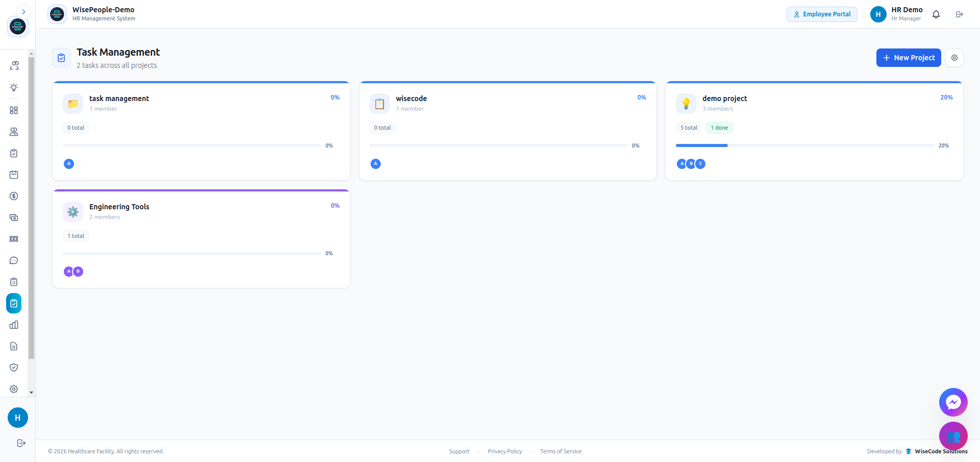The width and height of the screenshot is (980, 462).
Task: Click the top-right logout icon
Action: coord(960,14)
